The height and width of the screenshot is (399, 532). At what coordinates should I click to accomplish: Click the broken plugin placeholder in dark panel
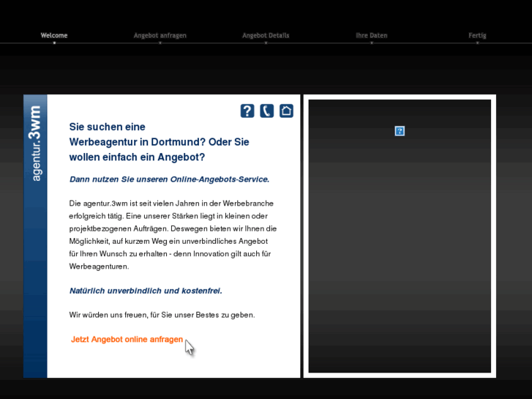[x=400, y=131]
